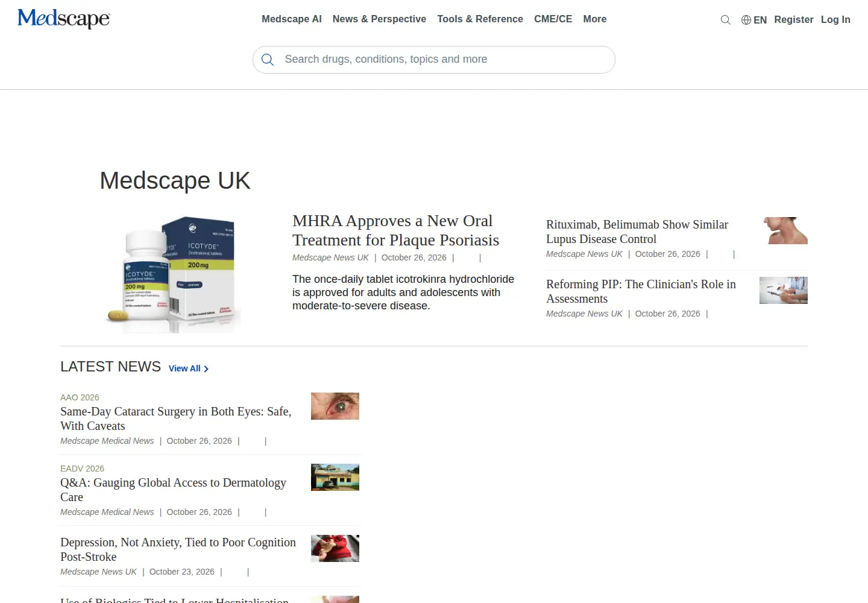Open Same-Day Cataract Surgery article
Screen dimensions: 868x603
[176, 418]
